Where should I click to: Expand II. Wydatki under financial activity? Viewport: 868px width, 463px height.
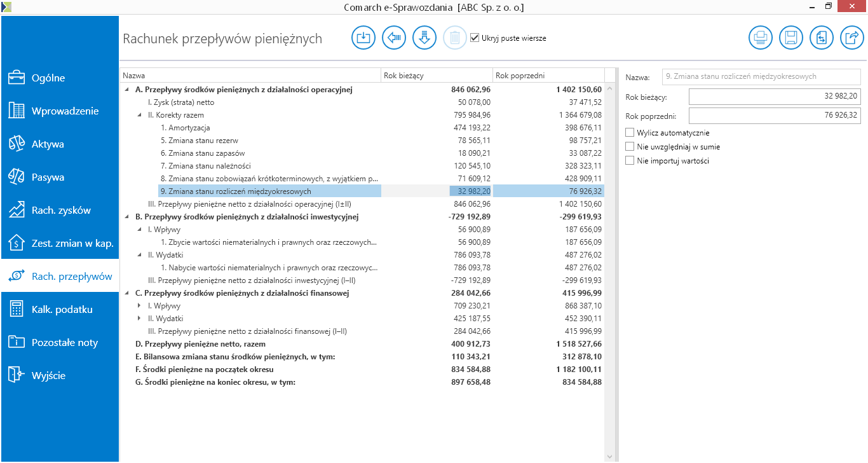pos(140,319)
